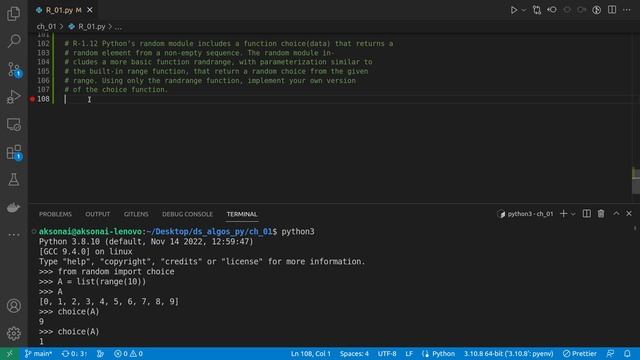This screenshot has width=640, height=360.
Task: Click the branch icon next to the sync status
Action: tap(100, 353)
